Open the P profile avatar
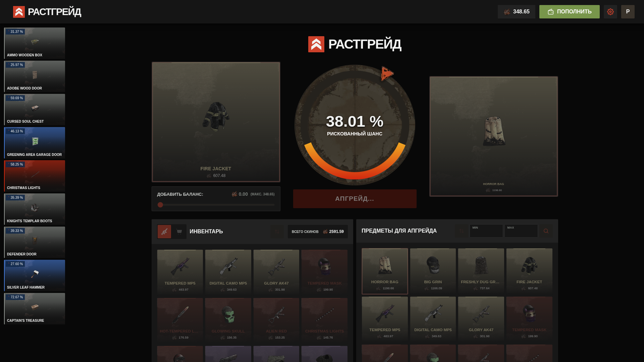Image resolution: width=644 pixels, height=362 pixels. point(628,12)
